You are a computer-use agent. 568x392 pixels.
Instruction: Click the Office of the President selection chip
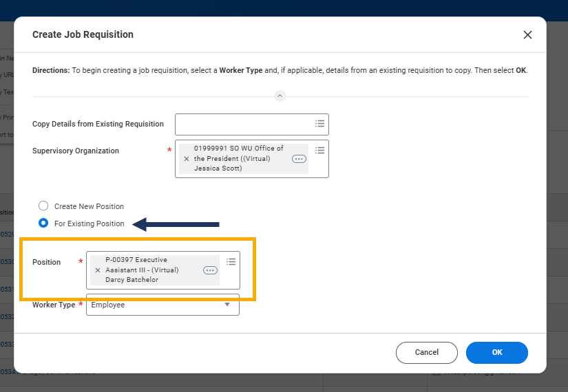240,159
